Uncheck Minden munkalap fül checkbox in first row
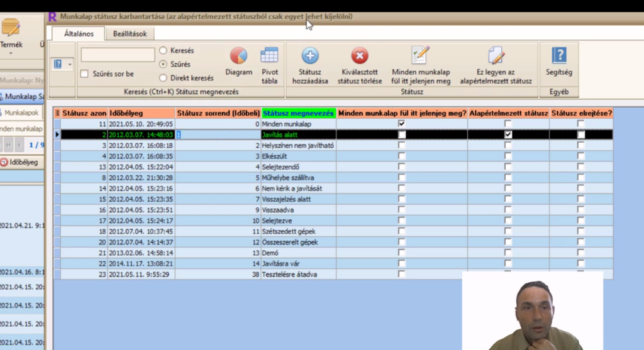Viewport: 644px width, 350px height. (x=402, y=124)
